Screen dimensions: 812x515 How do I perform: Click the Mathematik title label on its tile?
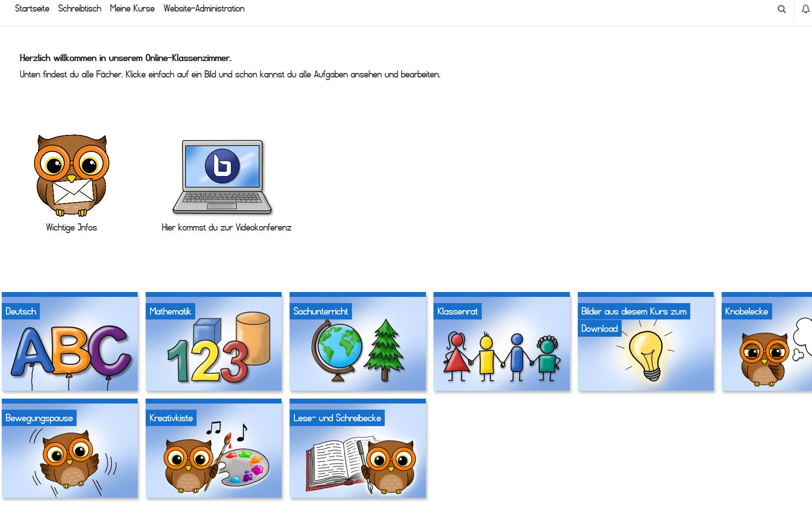(x=170, y=311)
